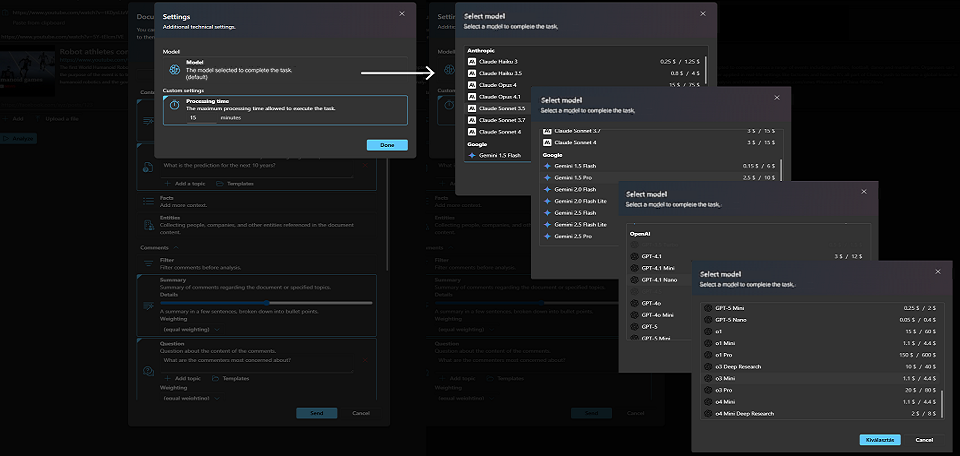The height and width of the screenshot is (456, 960).
Task: Click the Claude Haiku 3.5 model icon
Action: pos(472,73)
